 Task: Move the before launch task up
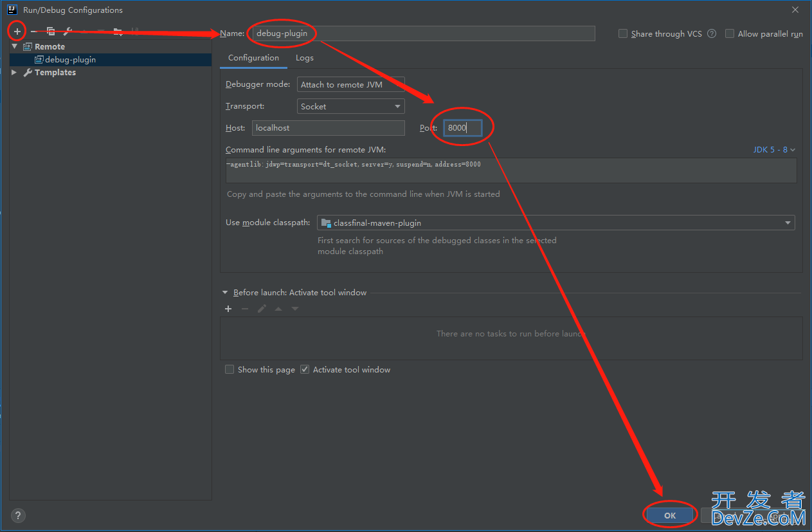[x=278, y=309]
